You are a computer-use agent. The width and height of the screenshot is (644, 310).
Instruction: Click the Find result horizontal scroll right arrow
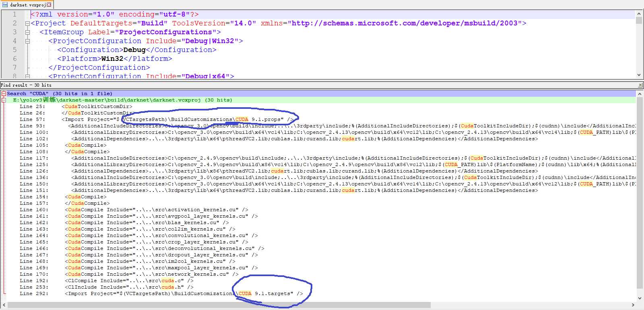(633, 305)
